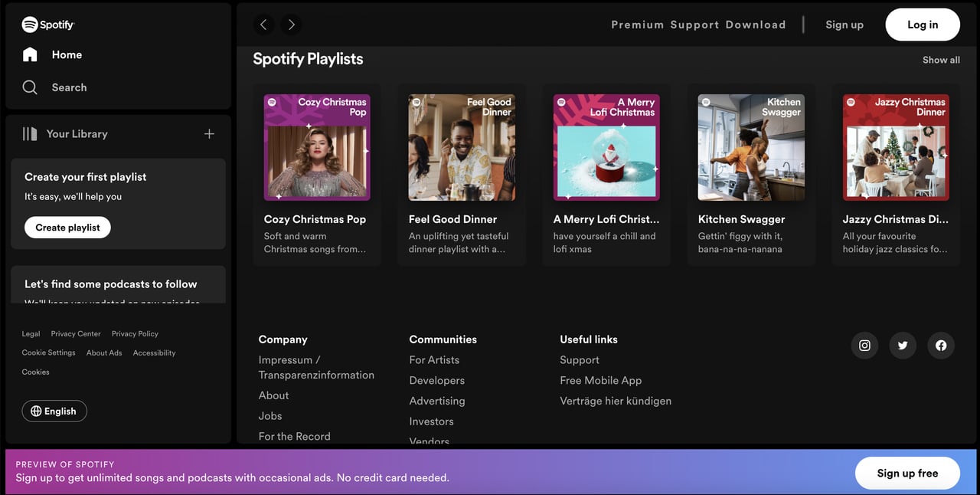The width and height of the screenshot is (980, 495).
Task: Click Sign up free button
Action: coord(907,474)
